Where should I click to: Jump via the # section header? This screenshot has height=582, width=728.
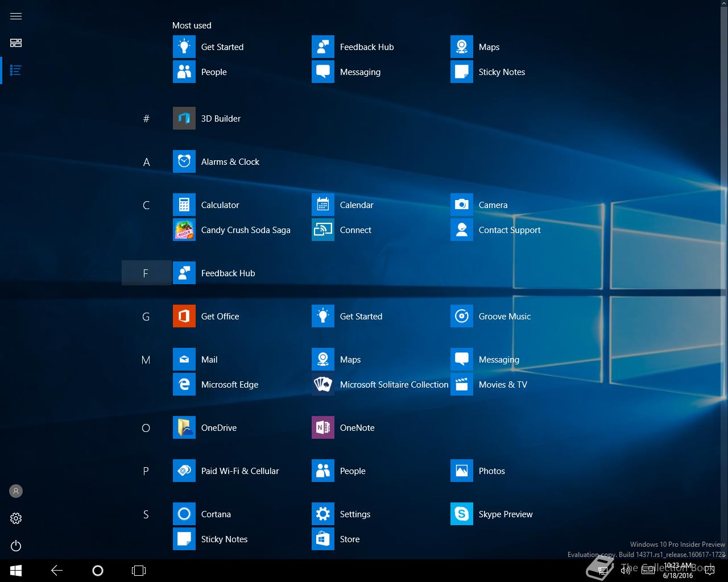[x=146, y=118]
